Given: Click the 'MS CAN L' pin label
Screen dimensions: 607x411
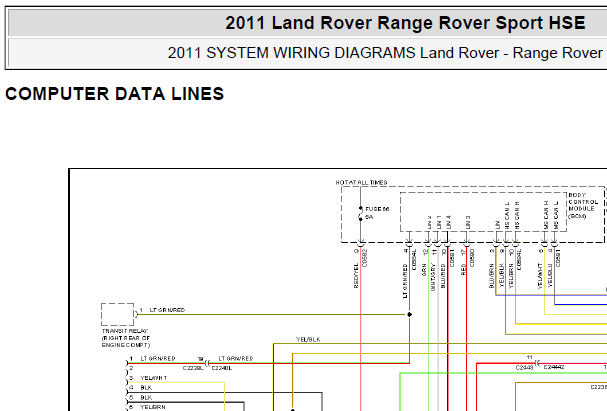Looking at the screenshot, I should [556, 215].
